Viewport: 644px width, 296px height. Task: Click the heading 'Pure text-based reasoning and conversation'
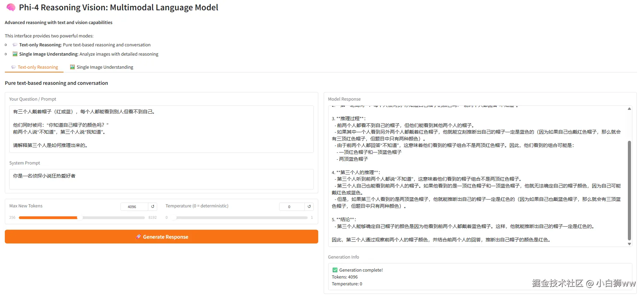(x=56, y=83)
